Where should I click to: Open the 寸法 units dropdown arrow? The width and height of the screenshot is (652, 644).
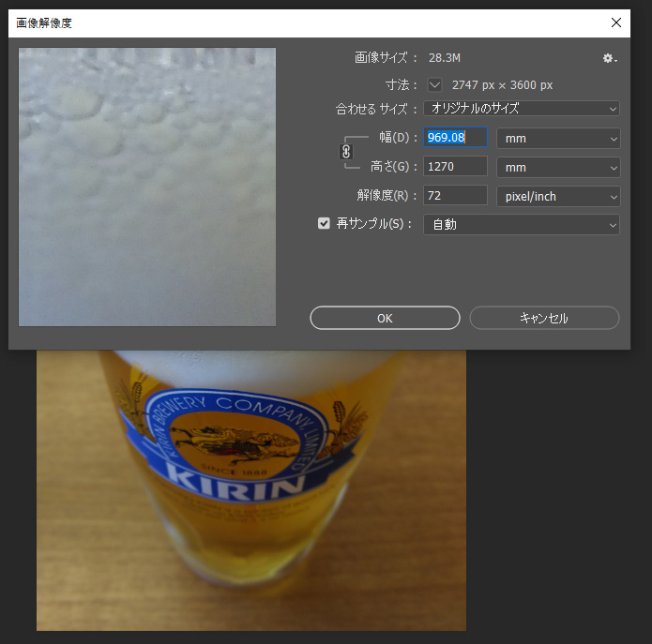[x=434, y=84]
